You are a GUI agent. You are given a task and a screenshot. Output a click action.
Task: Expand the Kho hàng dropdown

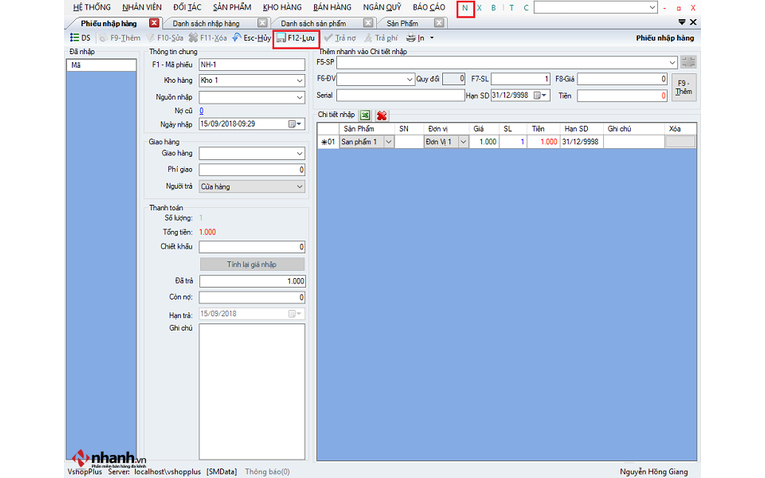[x=300, y=80]
